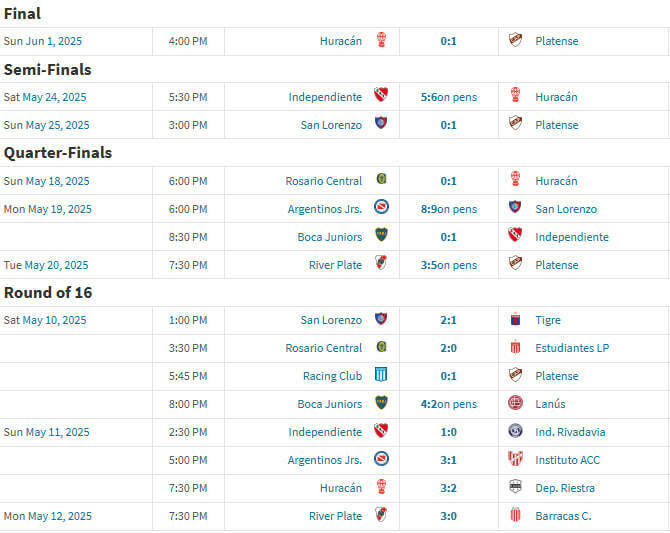Open the 4:2 on pens match score
The height and width of the screenshot is (533, 670).
point(449,404)
